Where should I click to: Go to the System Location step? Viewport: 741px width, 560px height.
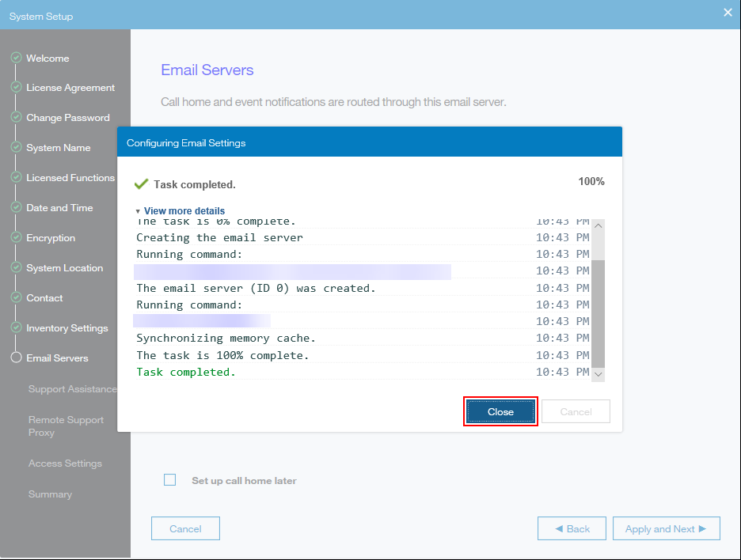point(64,268)
